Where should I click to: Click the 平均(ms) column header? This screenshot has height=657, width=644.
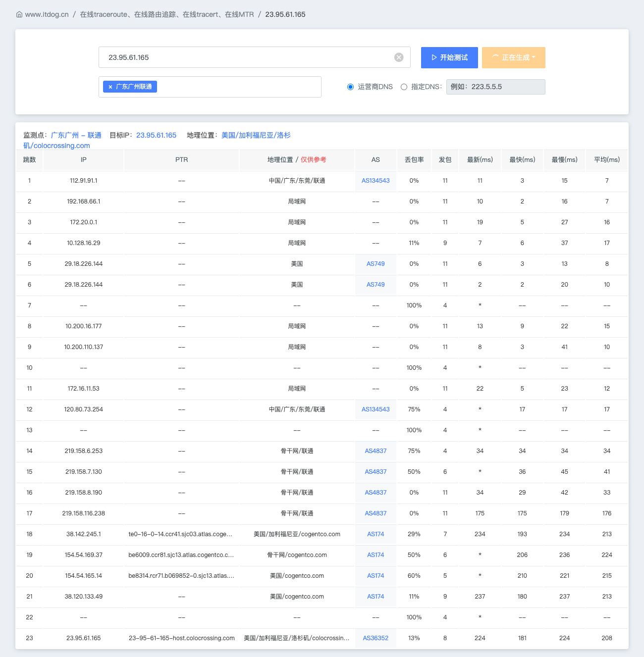click(607, 160)
